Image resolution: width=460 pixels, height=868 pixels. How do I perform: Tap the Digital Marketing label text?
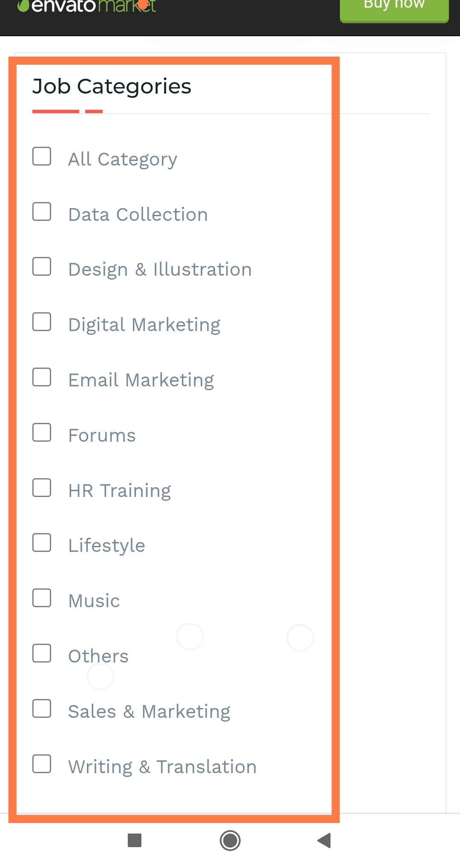[144, 325]
